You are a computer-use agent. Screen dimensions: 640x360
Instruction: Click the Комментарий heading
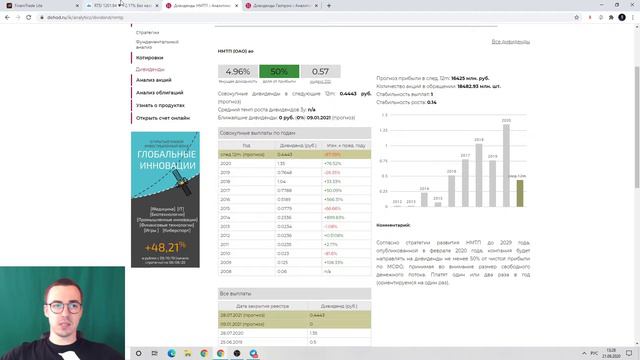393,225
